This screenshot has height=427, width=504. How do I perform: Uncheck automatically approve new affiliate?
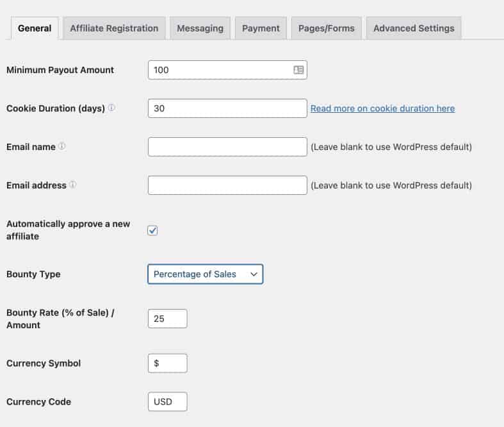point(152,230)
